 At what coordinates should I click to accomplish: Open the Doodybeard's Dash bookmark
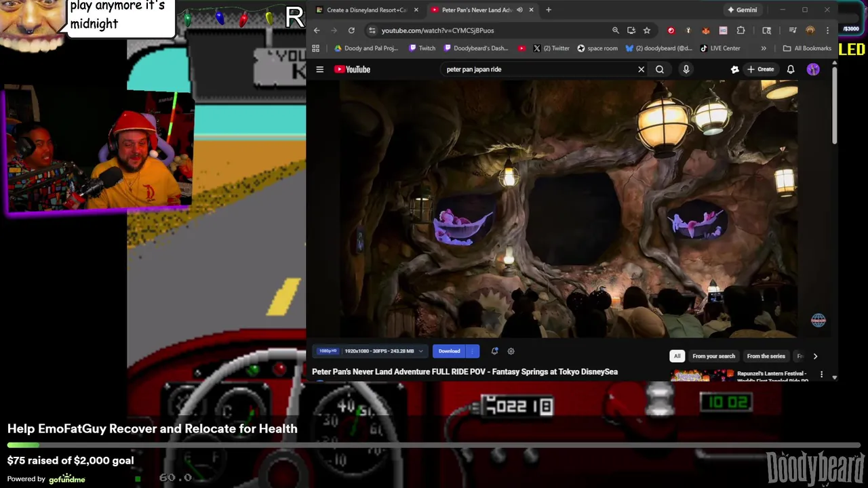pyautogui.click(x=476, y=48)
